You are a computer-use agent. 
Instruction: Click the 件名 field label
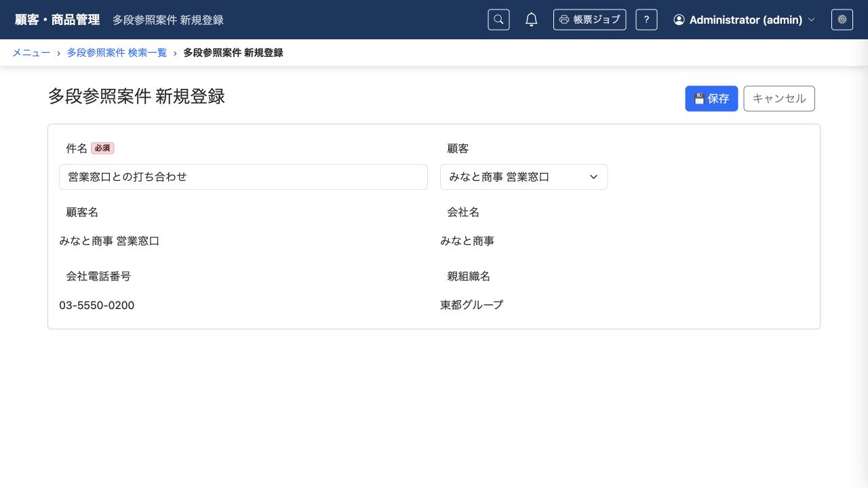(x=77, y=148)
